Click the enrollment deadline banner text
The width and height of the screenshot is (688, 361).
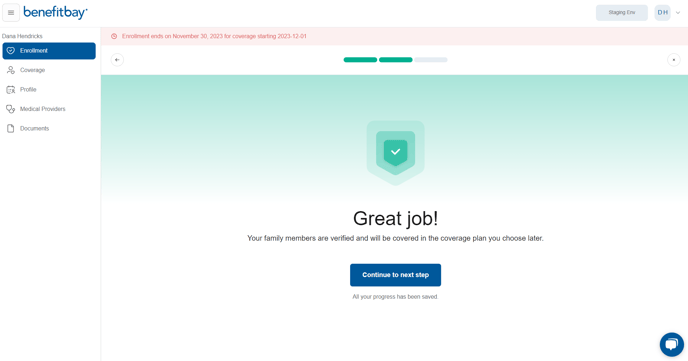tap(214, 36)
